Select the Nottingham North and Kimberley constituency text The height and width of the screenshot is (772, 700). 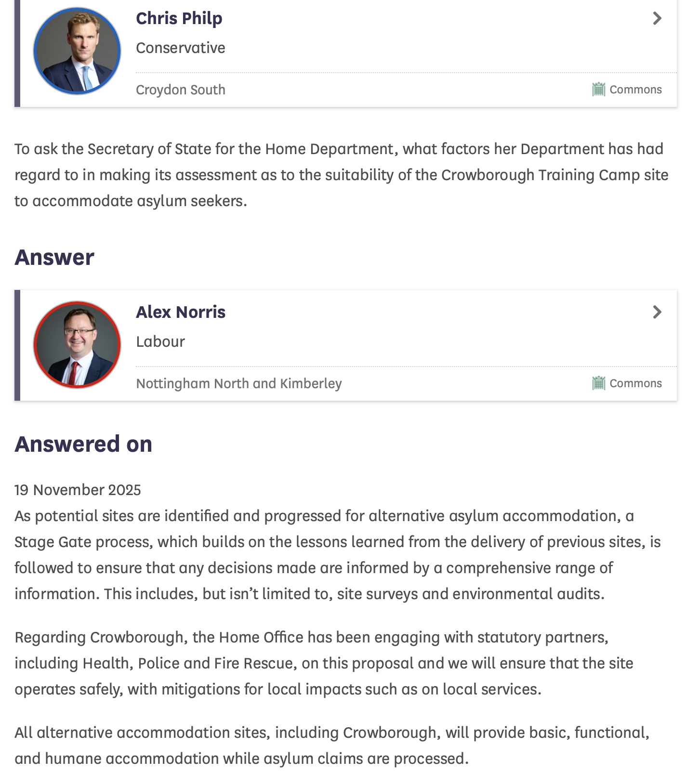[239, 383]
